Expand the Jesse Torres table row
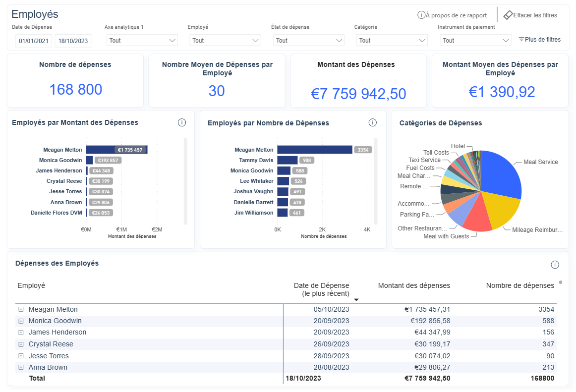The width and height of the screenshot is (576, 392). (21, 356)
